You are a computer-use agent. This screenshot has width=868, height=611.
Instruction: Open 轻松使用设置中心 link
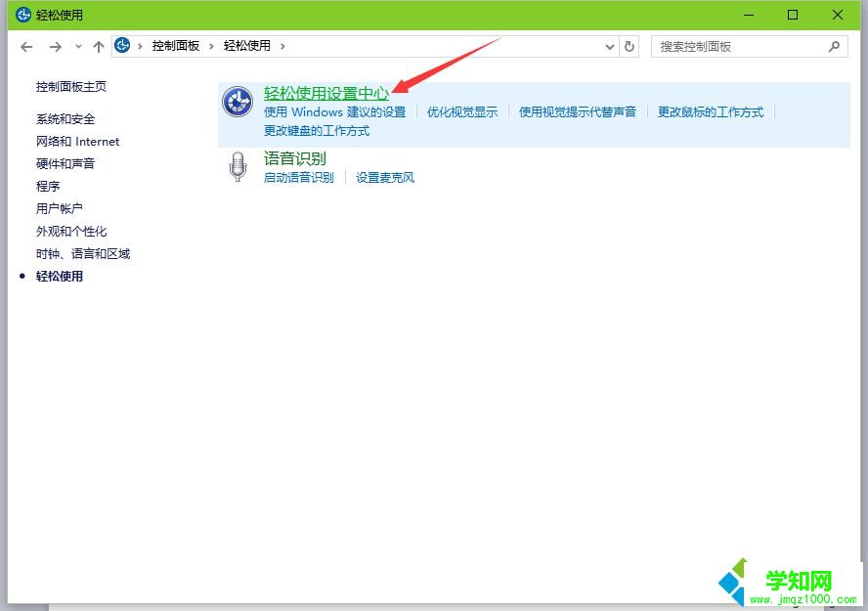pos(326,93)
